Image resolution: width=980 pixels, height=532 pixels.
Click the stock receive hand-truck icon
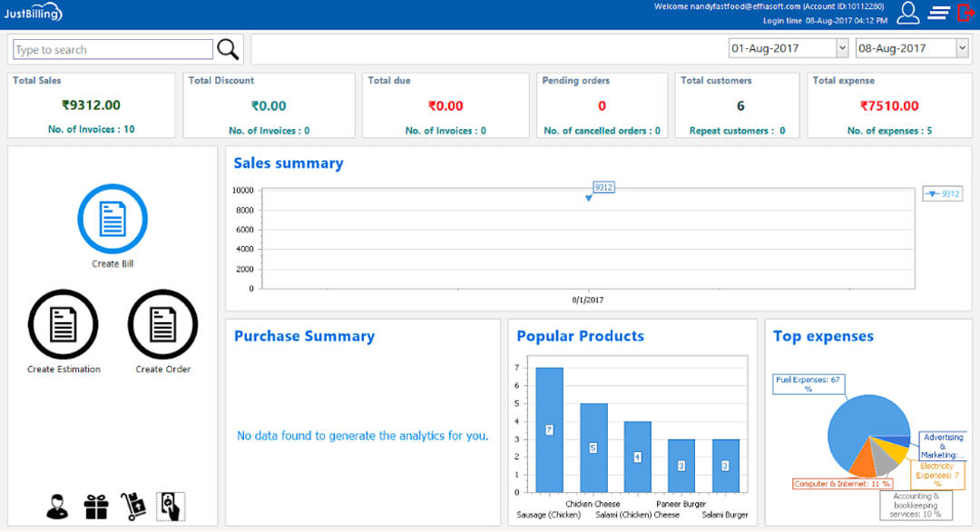[132, 506]
